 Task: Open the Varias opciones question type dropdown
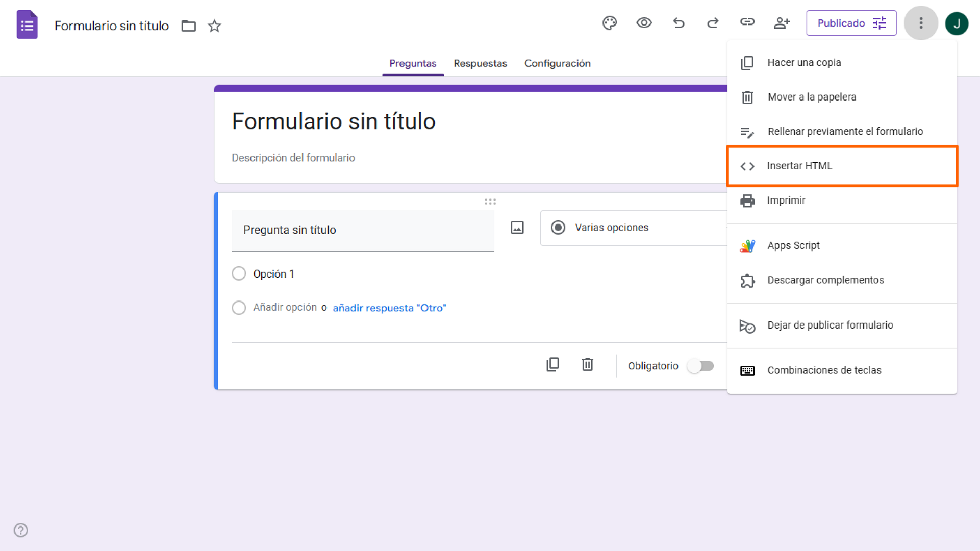coord(633,228)
